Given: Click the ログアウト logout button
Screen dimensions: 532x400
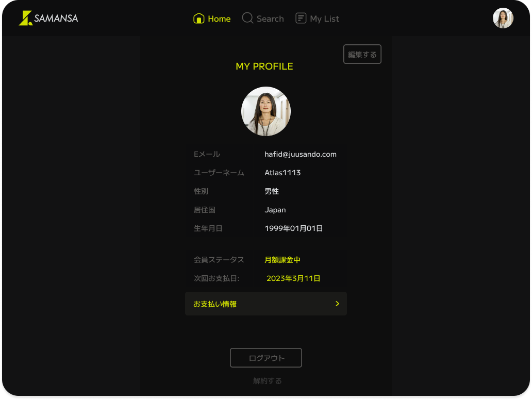Looking at the screenshot, I should [x=265, y=358].
